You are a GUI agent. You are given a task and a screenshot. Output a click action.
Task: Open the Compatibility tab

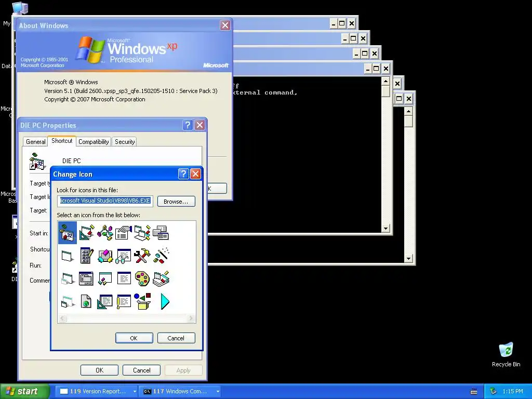coord(94,141)
